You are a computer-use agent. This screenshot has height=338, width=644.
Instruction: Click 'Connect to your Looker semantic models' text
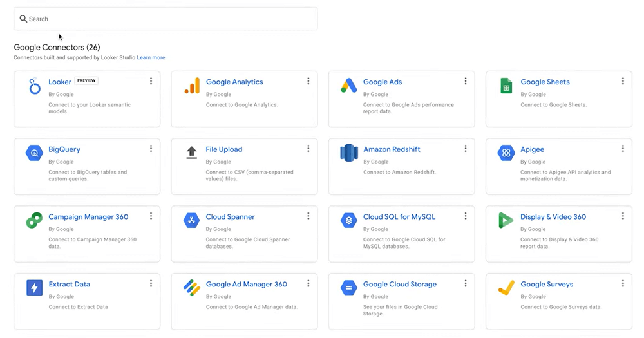click(90, 108)
